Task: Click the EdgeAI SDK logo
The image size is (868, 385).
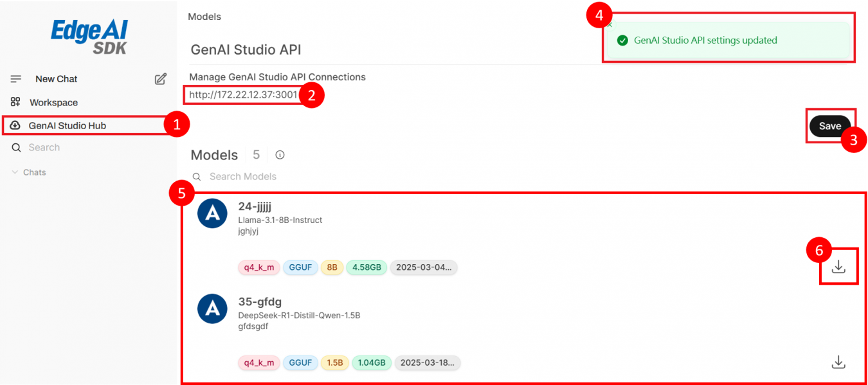Action: [x=89, y=37]
